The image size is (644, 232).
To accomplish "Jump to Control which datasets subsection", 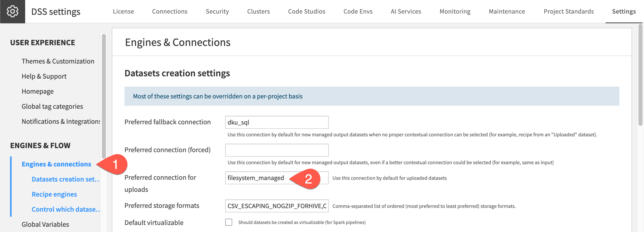I will pos(66,209).
